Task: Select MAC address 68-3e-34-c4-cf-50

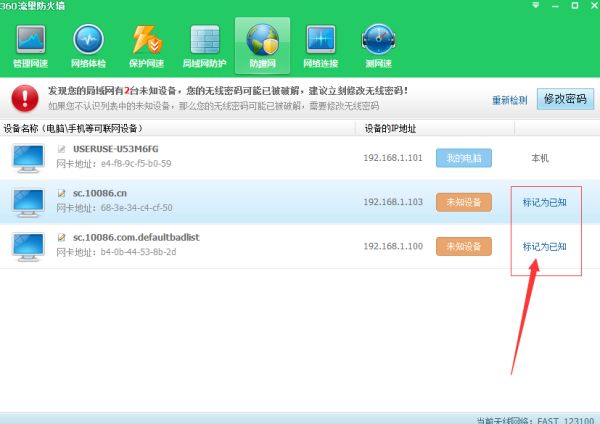Action: point(137,208)
